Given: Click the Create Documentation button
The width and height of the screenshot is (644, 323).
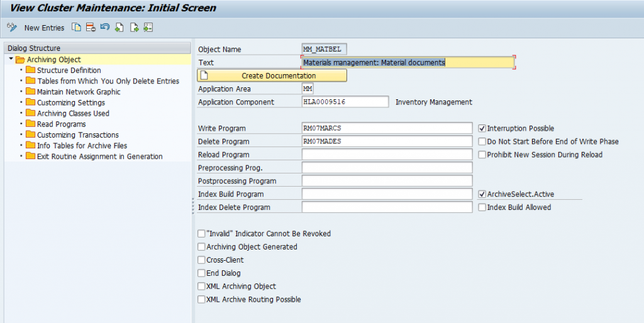Looking at the screenshot, I should click(x=272, y=75).
